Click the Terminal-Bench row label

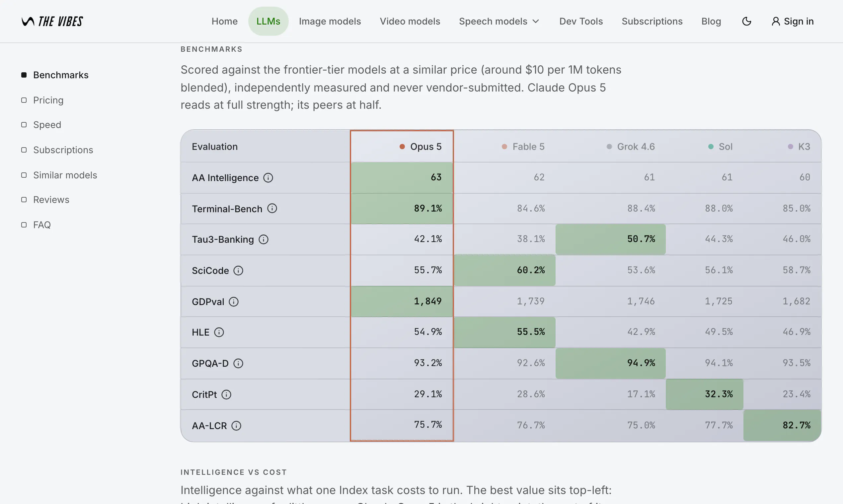point(227,209)
